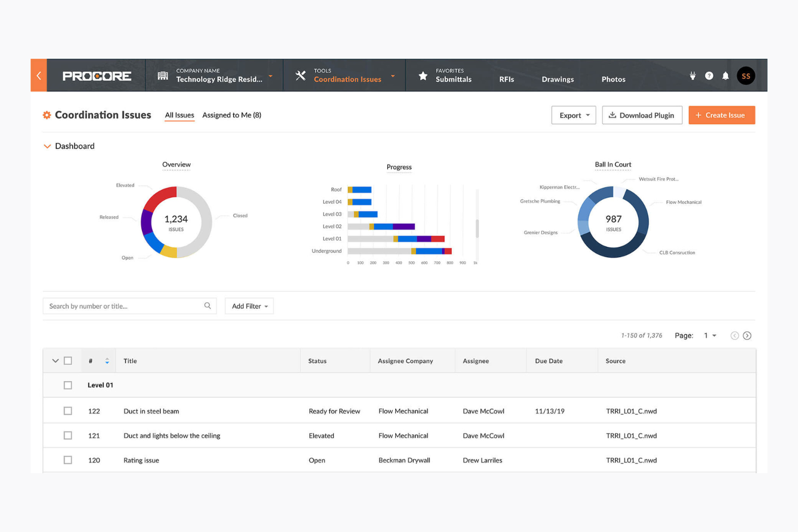The width and height of the screenshot is (798, 532).
Task: Open the plug integrations icon
Action: (x=692, y=76)
